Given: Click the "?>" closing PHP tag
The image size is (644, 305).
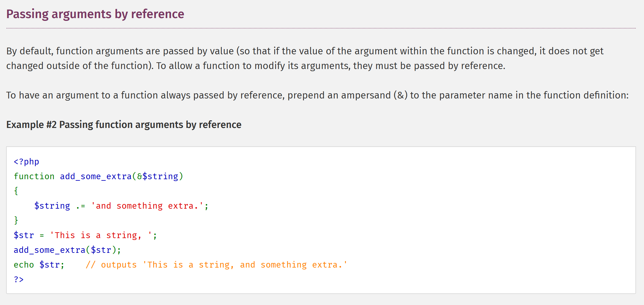Looking at the screenshot, I should 19,280.
